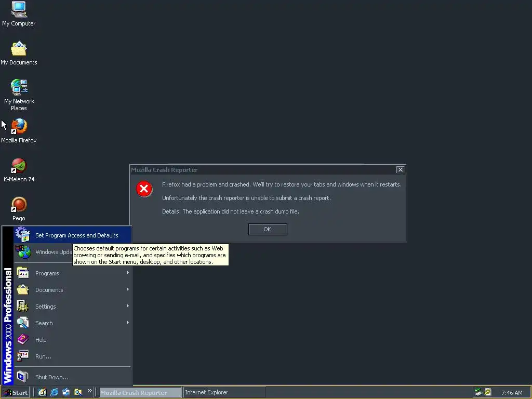Click OK in Mozilla Crash Reporter dialog
The width and height of the screenshot is (532, 399).
268,229
